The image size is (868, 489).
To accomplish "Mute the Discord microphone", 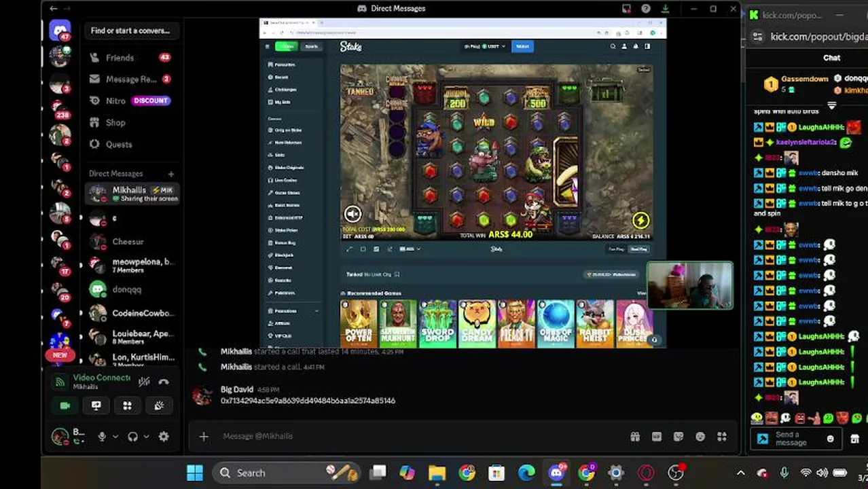I will tap(102, 437).
